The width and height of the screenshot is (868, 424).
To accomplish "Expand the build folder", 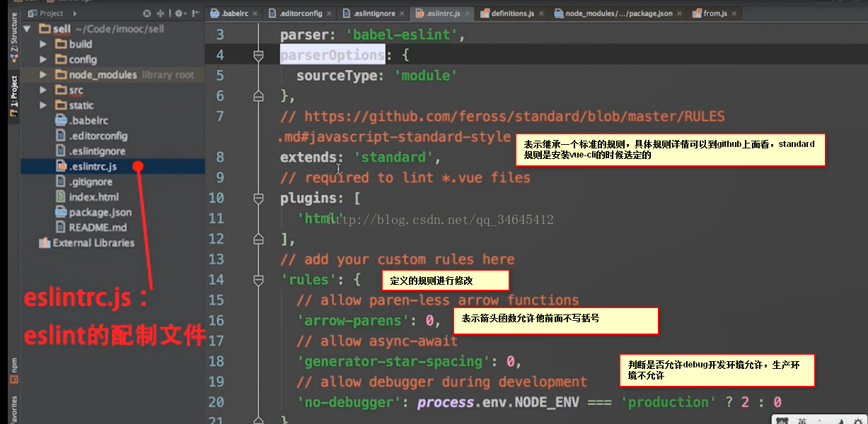I will pyautogui.click(x=43, y=44).
